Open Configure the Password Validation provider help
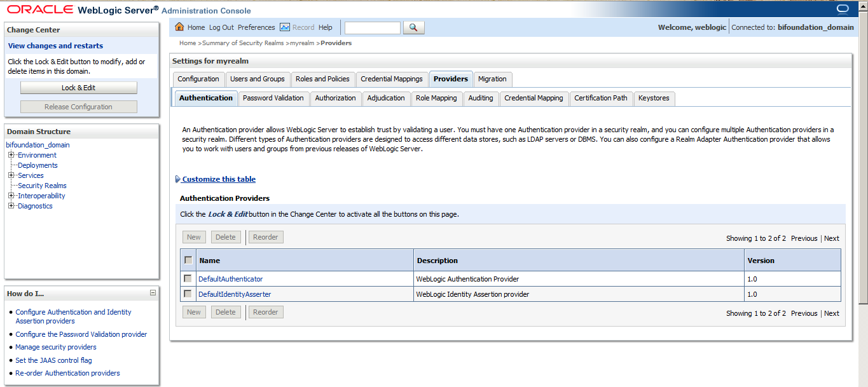Viewport: 868px width, 387px height. pyautogui.click(x=81, y=334)
